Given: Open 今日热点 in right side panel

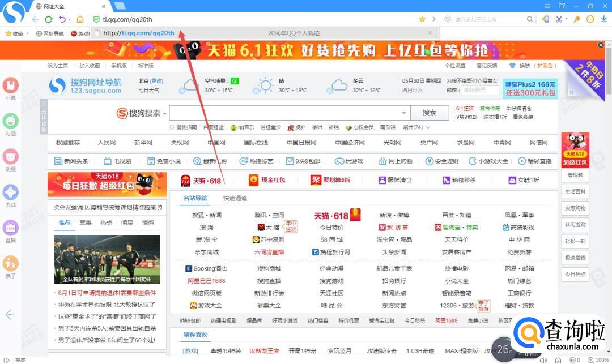Looking at the screenshot, I should [x=575, y=275].
